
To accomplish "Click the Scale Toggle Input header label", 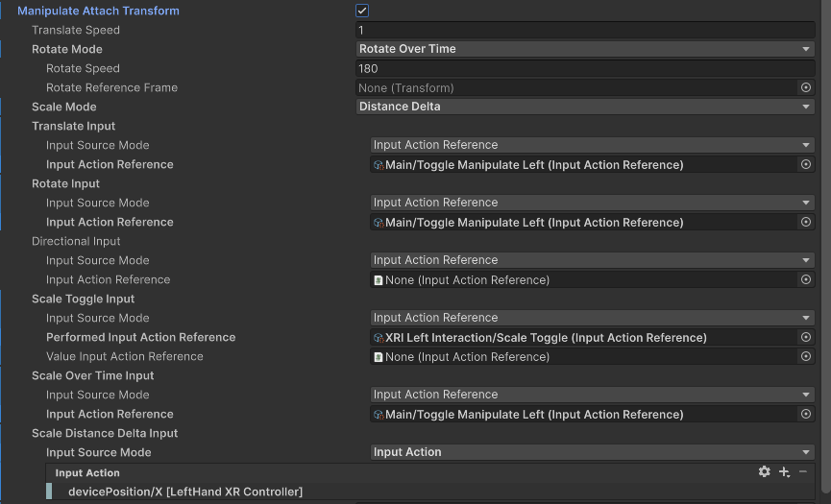I will tap(83, 300).
